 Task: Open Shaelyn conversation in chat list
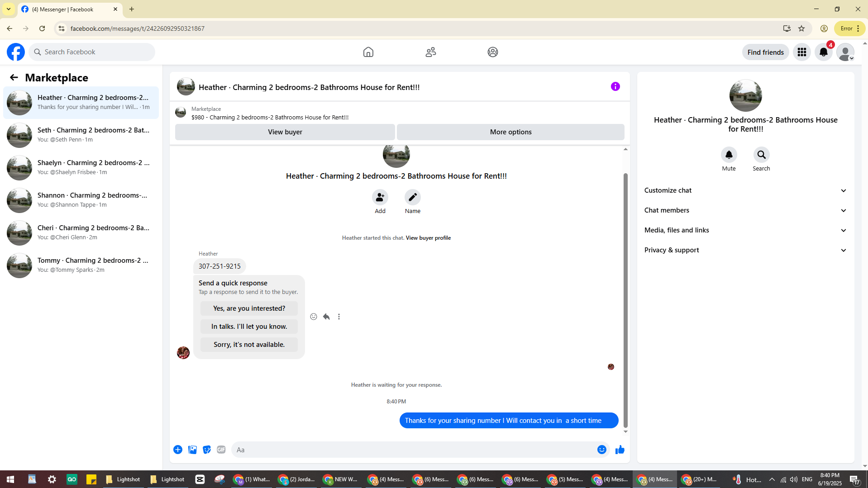81,168
